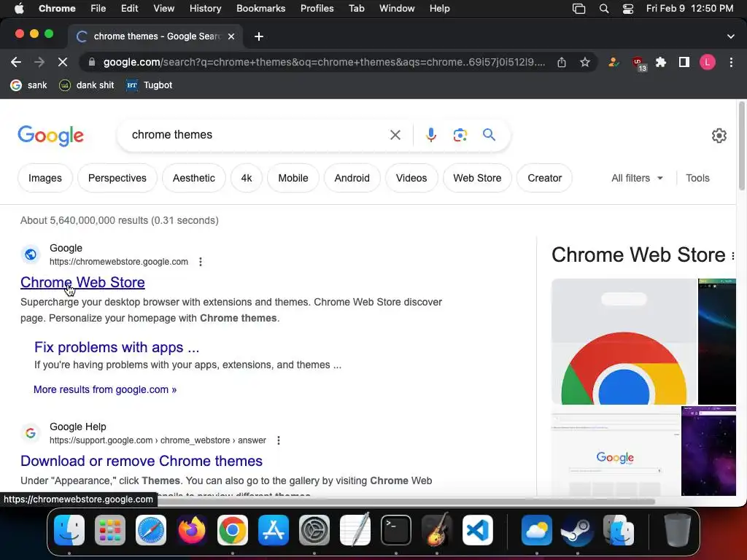Select the Android filter chip
This screenshot has height=560, width=747.
click(x=352, y=178)
